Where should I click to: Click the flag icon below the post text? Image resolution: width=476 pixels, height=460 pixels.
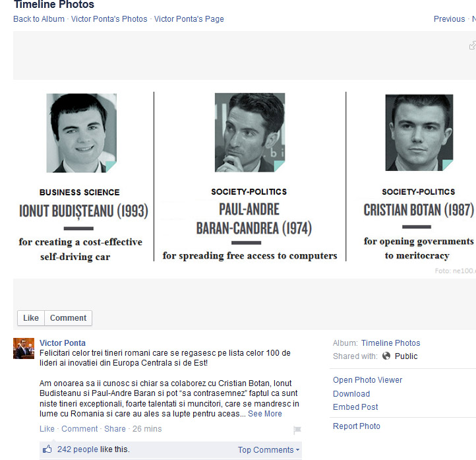click(297, 430)
